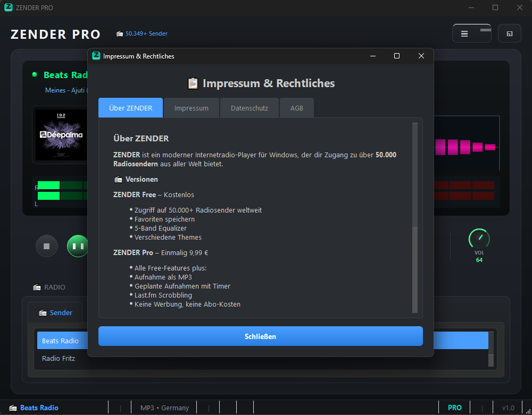
Task: Select Beats Radio in station list
Action: coord(60,341)
